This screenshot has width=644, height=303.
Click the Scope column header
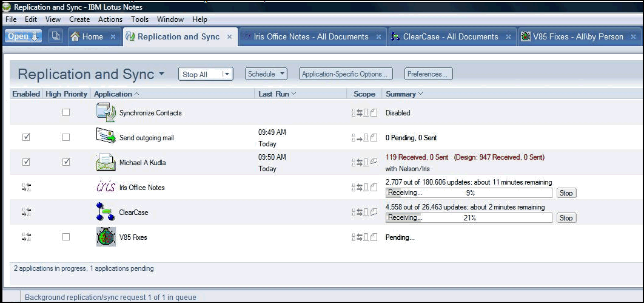click(364, 94)
